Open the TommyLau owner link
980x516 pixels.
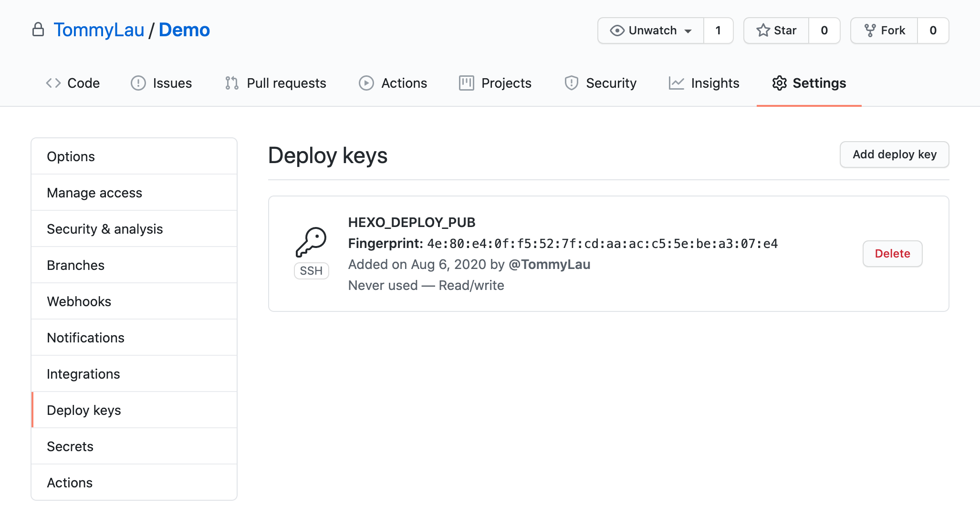pos(99,30)
